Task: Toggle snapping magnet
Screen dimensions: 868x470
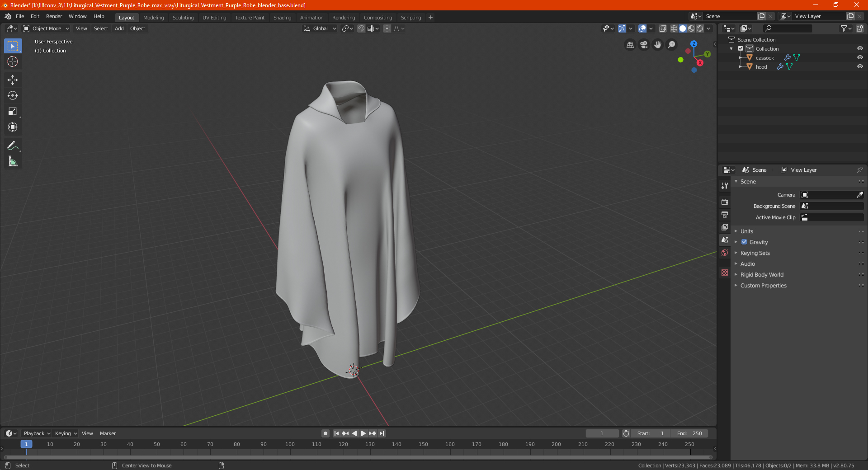Action: coord(361,28)
